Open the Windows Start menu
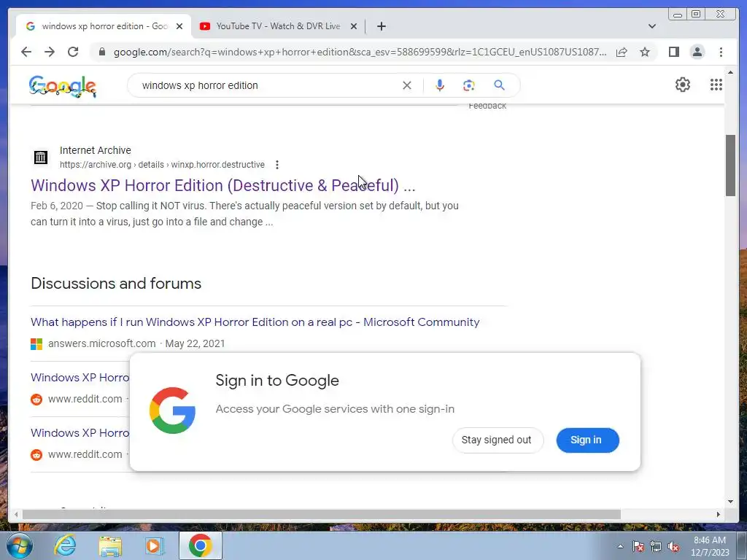This screenshot has width=747, height=560. click(x=19, y=545)
